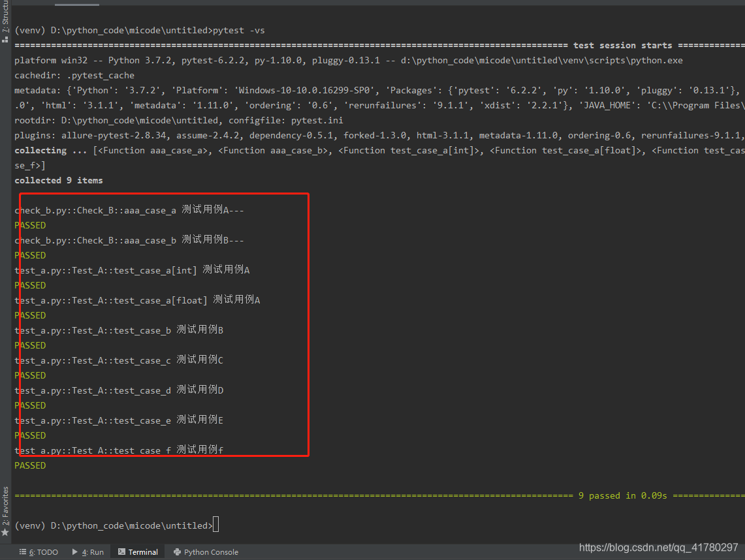Click the 'collected 9 items' text
745x560 pixels.
59,181
